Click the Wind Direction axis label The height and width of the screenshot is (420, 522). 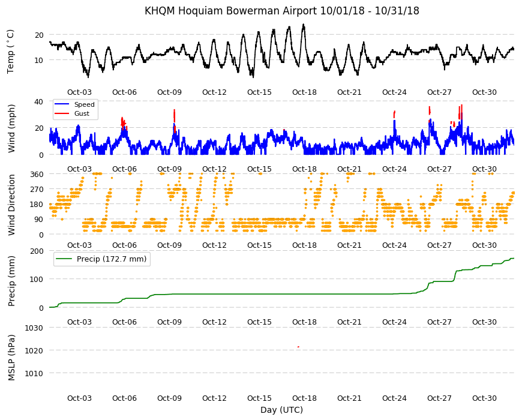pyautogui.click(x=11, y=205)
